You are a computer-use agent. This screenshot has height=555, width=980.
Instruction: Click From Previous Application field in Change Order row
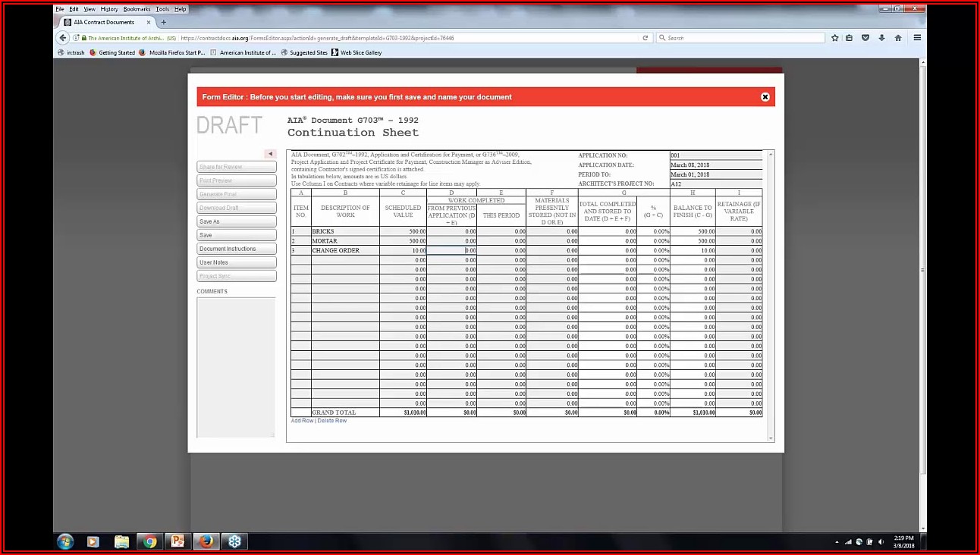click(451, 250)
